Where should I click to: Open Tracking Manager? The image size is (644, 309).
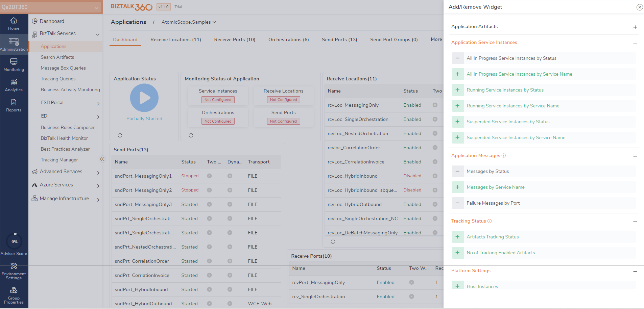click(x=59, y=160)
